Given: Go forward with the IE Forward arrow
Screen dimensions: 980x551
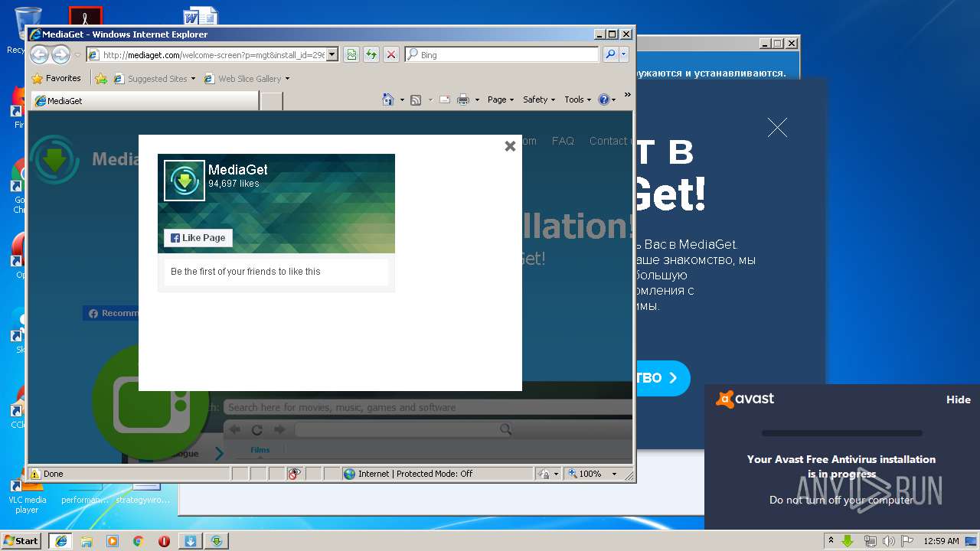Looking at the screenshot, I should pyautogui.click(x=60, y=54).
